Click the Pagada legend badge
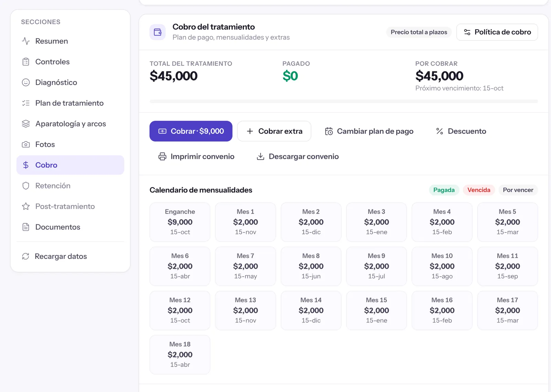Viewport: 551px width, 392px height. tap(444, 190)
